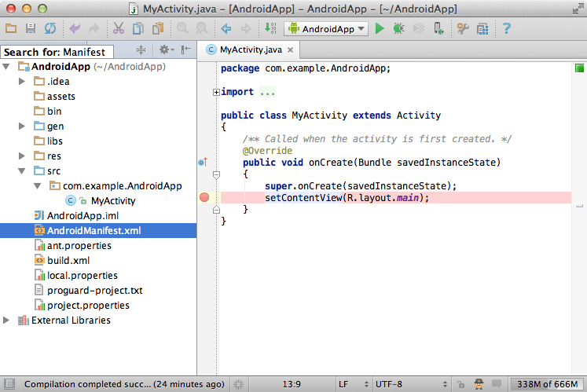Select AndroidManifest.xml in project tree
The width and height of the screenshot is (587, 392).
98,231
